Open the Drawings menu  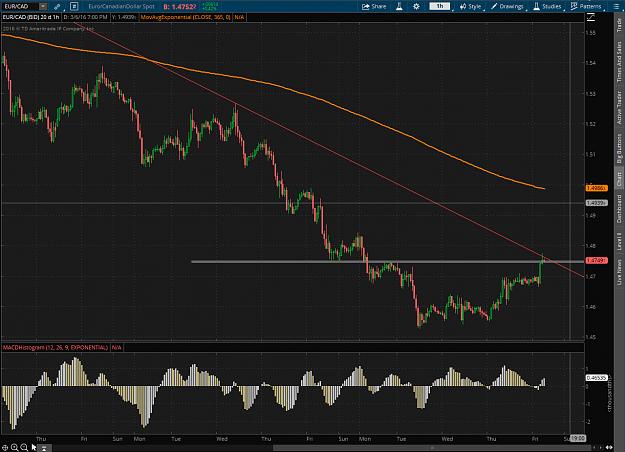pos(507,6)
